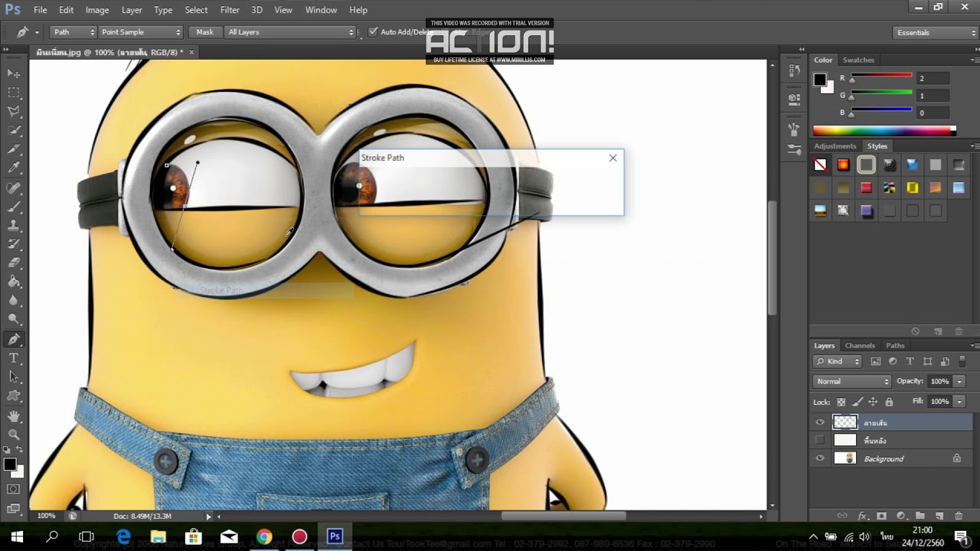Select the Eraser tool
Viewport: 980px width, 551px height.
[x=14, y=263]
